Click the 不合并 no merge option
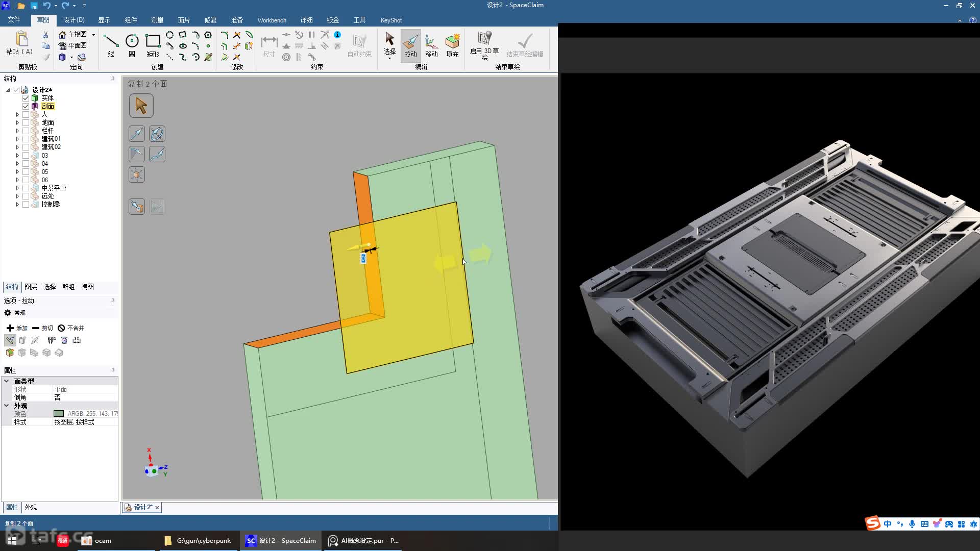The height and width of the screenshot is (551, 980). [71, 328]
